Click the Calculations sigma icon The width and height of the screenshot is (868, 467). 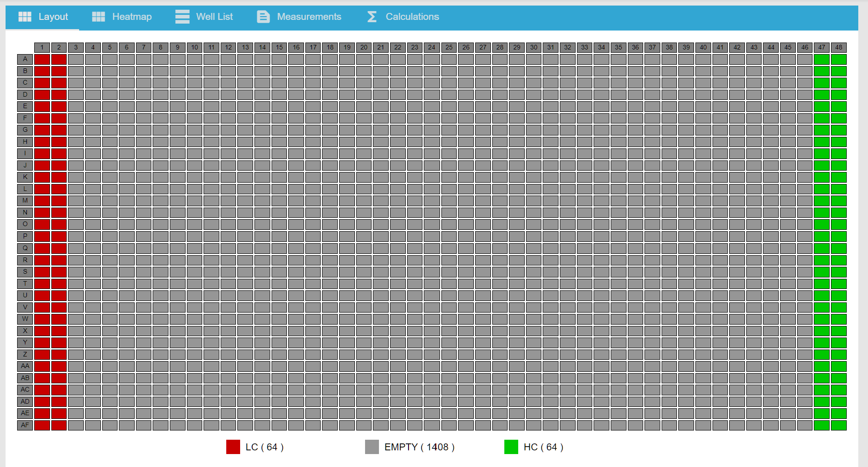(x=372, y=17)
